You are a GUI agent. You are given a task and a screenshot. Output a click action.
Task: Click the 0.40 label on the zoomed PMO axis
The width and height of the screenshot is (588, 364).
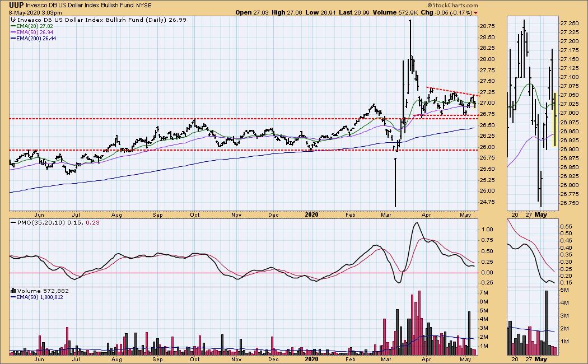566,248
